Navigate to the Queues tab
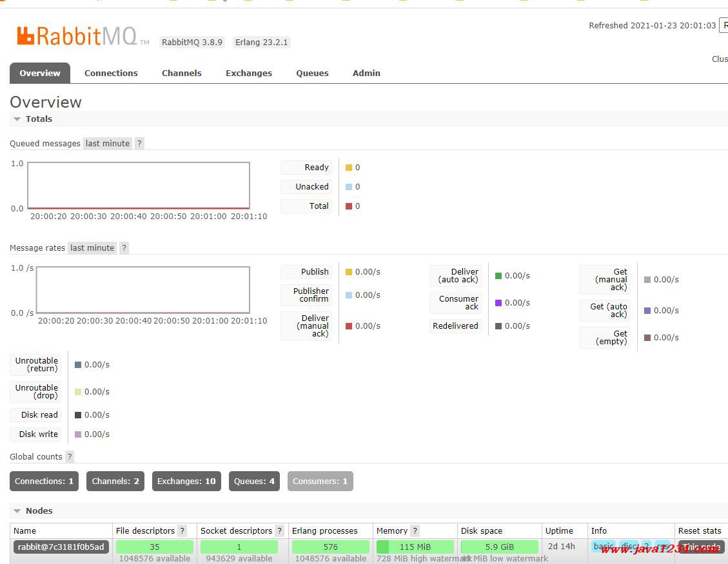Screen dimensions: 728x564 (313, 73)
